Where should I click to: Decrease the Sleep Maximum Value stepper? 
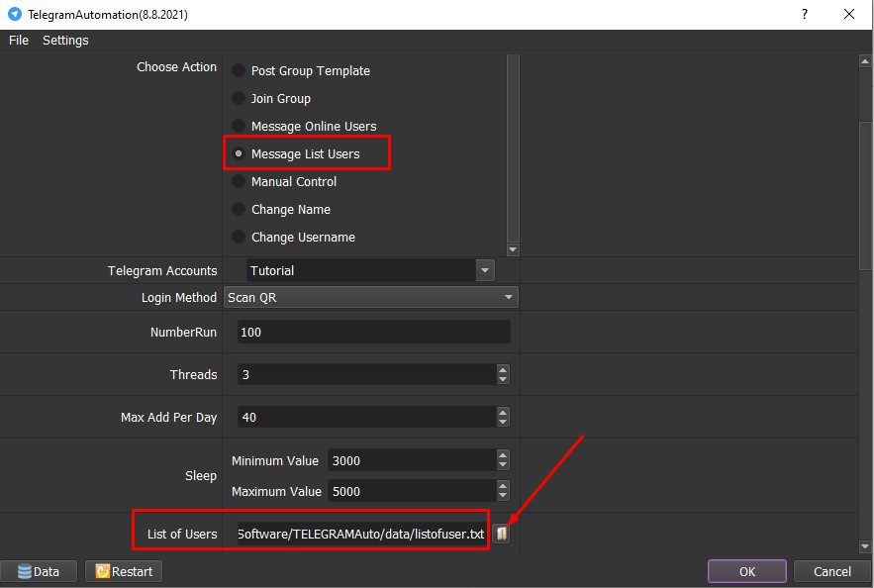[x=503, y=496]
